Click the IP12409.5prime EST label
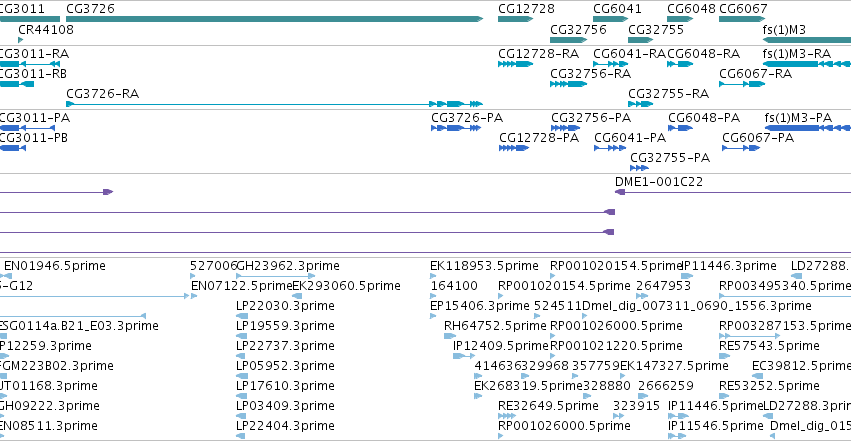 point(500,346)
